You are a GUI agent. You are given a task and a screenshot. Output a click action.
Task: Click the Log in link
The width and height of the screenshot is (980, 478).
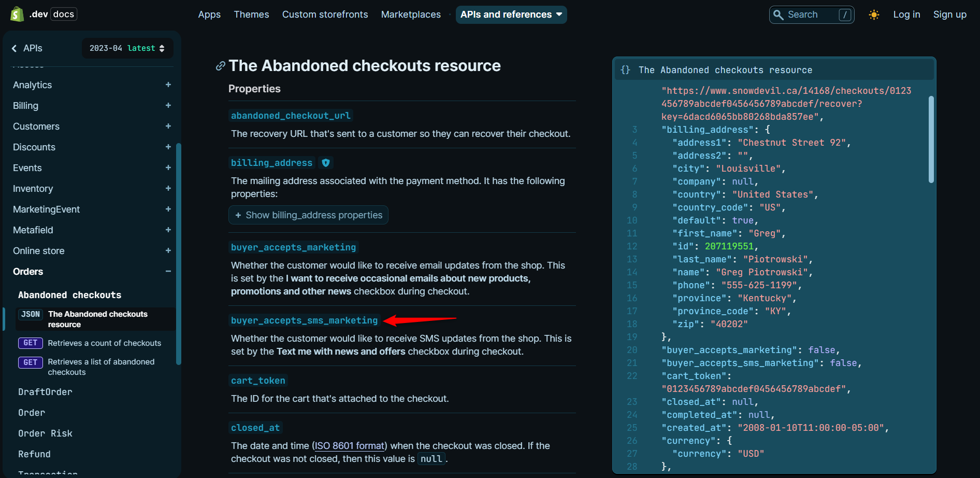(x=906, y=15)
